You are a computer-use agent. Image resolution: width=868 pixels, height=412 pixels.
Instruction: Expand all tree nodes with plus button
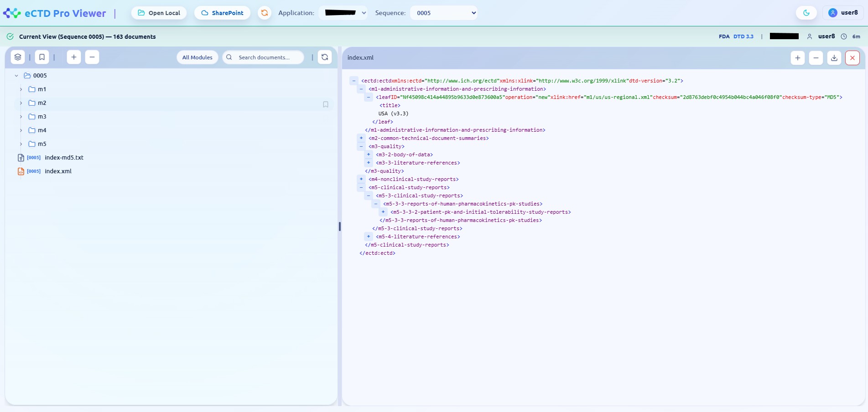pyautogui.click(x=74, y=57)
